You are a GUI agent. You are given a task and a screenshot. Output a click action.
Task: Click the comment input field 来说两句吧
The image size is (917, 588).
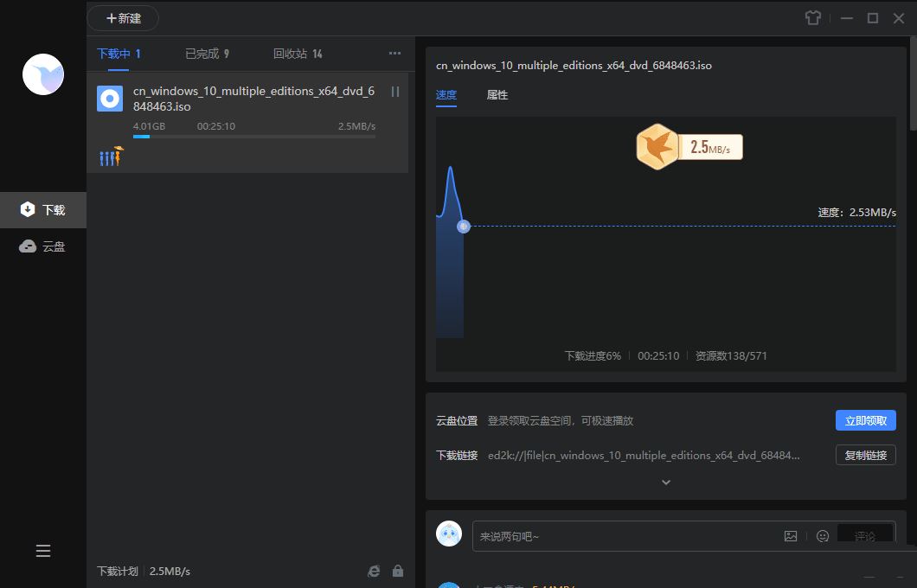click(x=606, y=536)
